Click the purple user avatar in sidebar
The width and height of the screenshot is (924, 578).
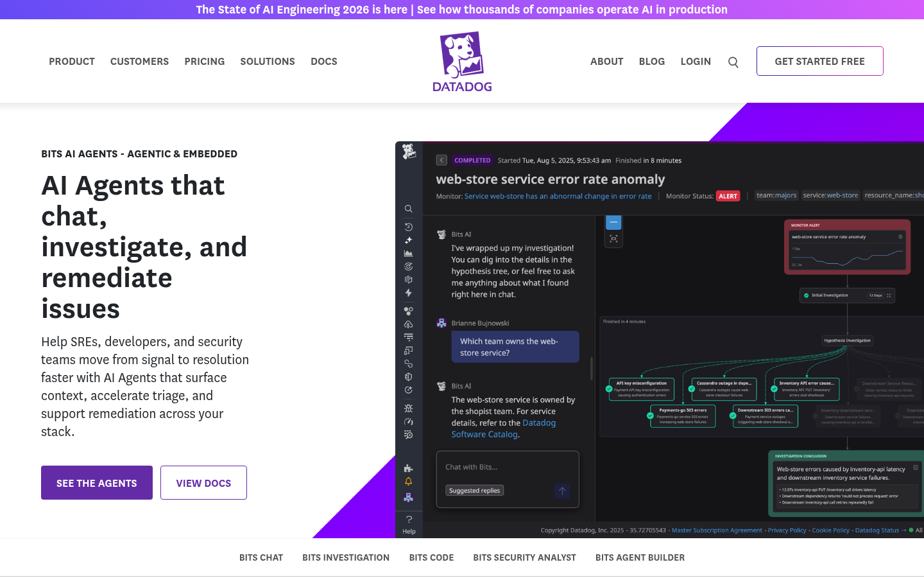pos(408,497)
